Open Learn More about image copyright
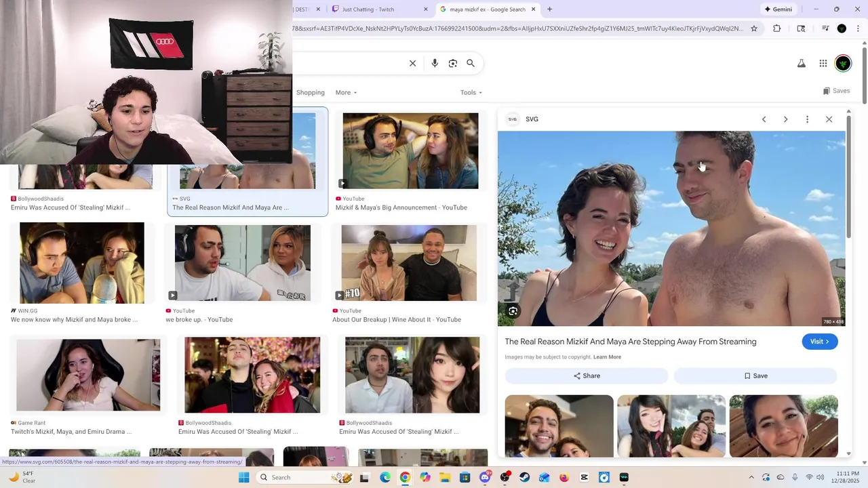Screen dimensions: 868x488 [x=607, y=357]
